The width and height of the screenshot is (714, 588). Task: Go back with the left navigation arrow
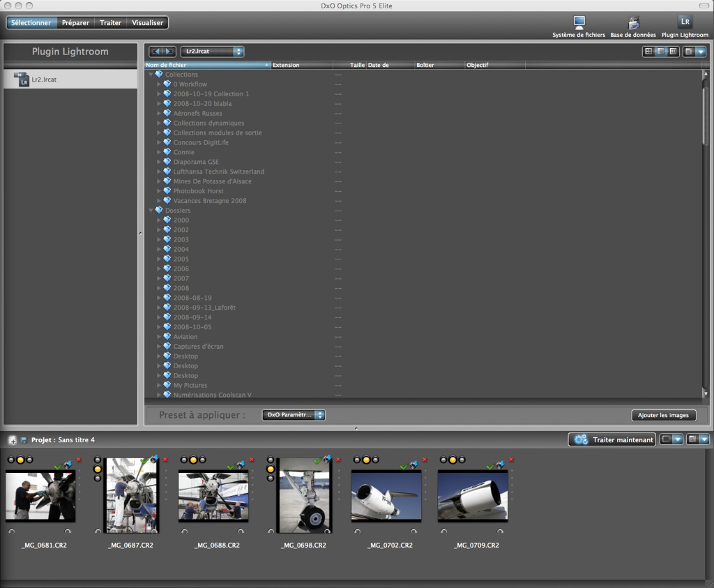coord(156,52)
